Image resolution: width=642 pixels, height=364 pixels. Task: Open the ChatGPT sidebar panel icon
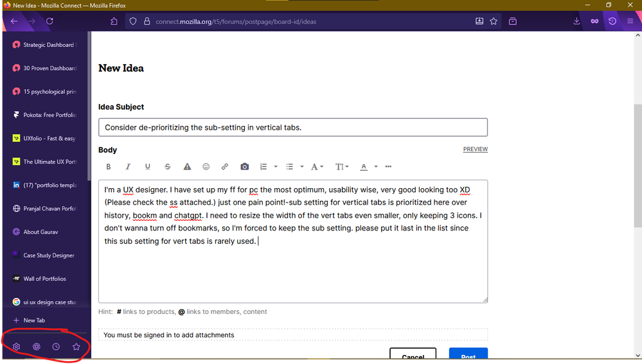click(x=37, y=347)
